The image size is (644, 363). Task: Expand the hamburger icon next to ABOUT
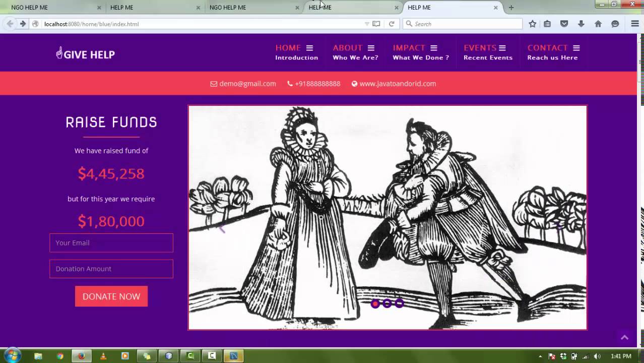coord(371,48)
